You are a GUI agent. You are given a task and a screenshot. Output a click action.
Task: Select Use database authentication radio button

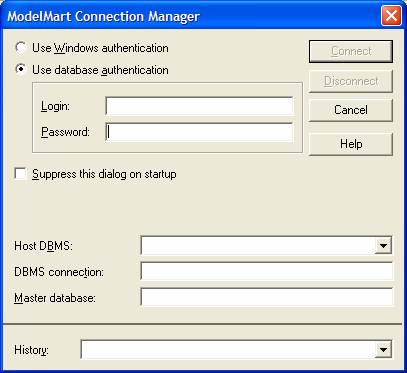click(21, 70)
